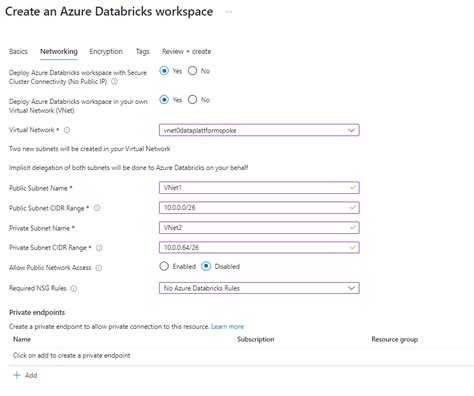The width and height of the screenshot is (474, 396).
Task: Set Allow Public Network Access to Enabled
Action: click(x=164, y=266)
